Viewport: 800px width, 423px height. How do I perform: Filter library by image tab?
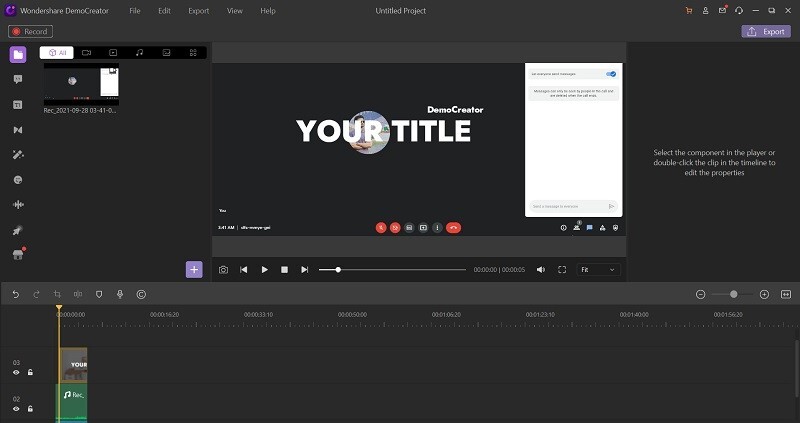pyautogui.click(x=166, y=53)
